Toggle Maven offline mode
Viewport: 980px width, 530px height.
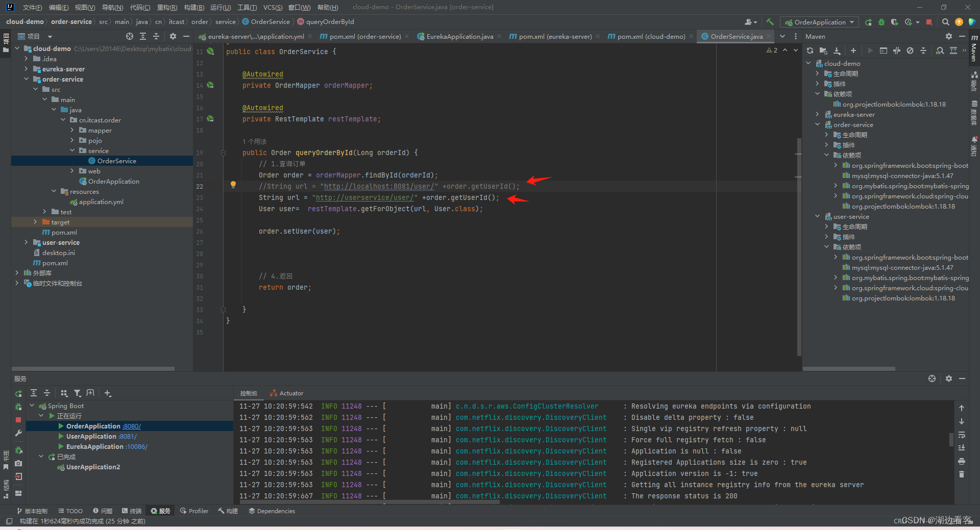897,51
